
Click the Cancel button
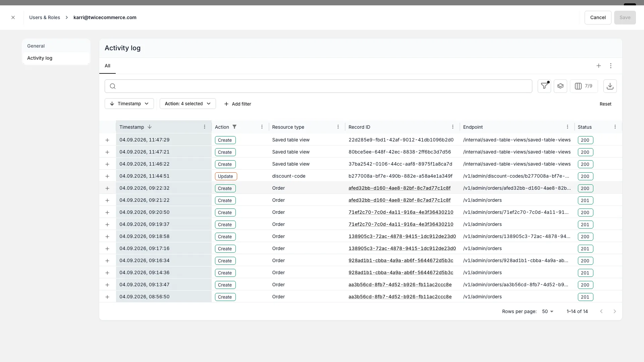coord(598,17)
